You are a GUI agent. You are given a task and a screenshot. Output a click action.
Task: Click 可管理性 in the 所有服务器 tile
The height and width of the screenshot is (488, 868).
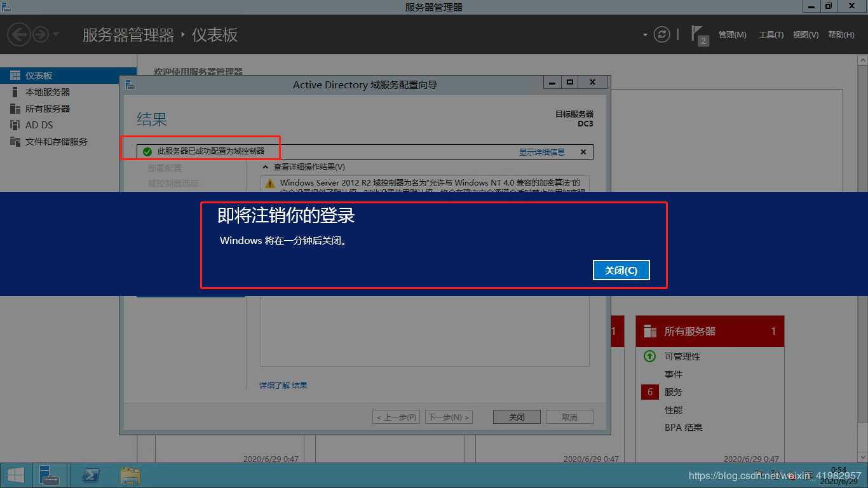(x=682, y=356)
